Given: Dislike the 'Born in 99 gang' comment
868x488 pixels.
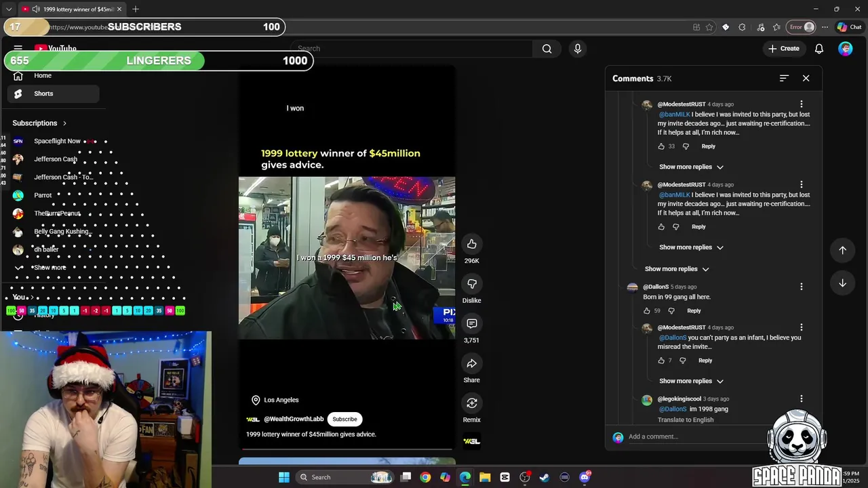Looking at the screenshot, I should coord(671,311).
